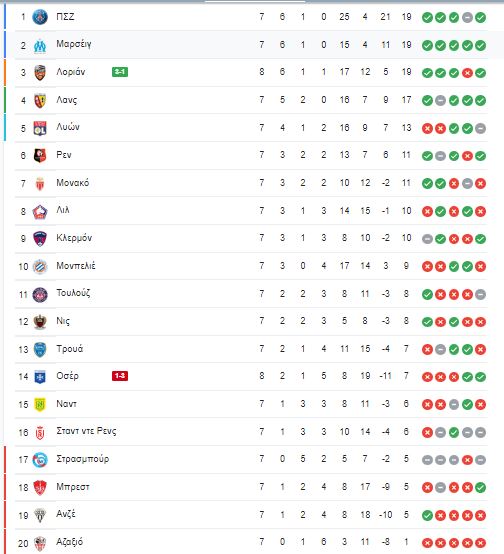
Task: Open the Μαρσέιγ team logo
Action: 40,46
